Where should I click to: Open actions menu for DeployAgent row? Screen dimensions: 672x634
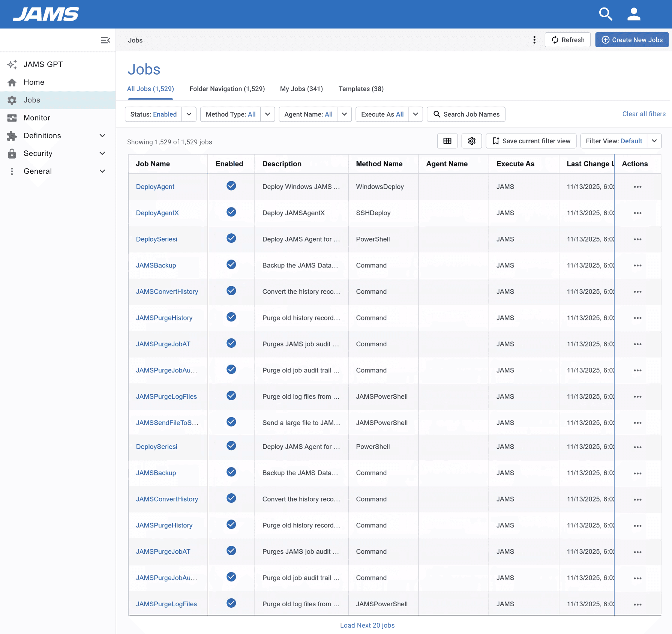click(637, 187)
